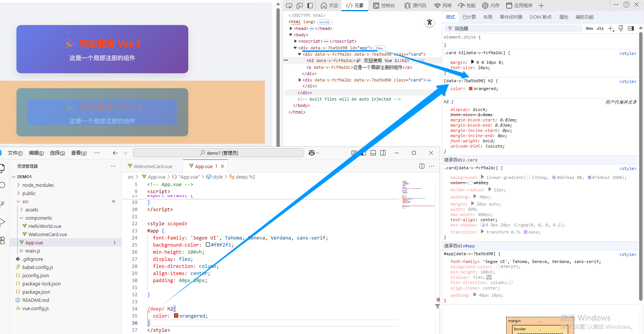644x334 pixels.
Task: Toggle the computed styles sidebar icon
Action: click(631, 28)
